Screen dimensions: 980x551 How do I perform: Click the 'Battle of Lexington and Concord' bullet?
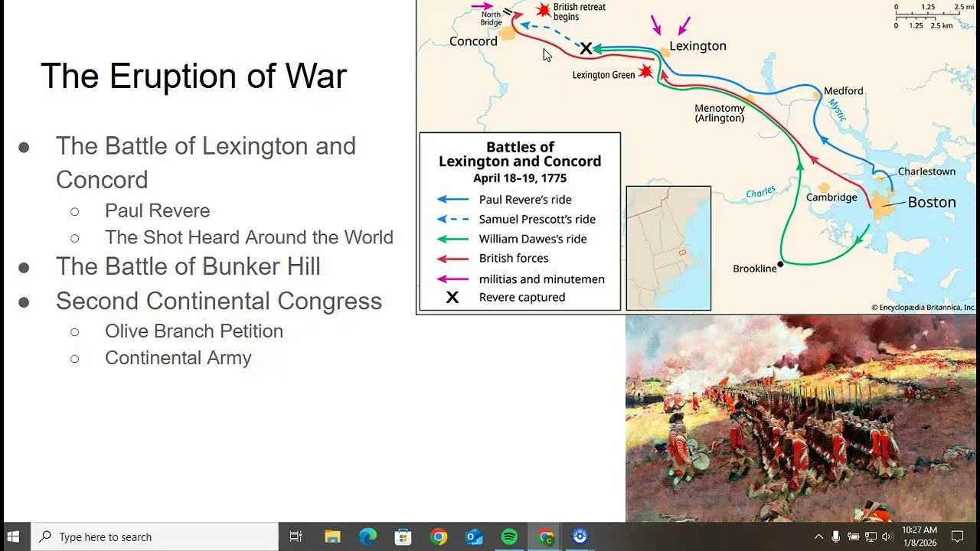pos(206,162)
